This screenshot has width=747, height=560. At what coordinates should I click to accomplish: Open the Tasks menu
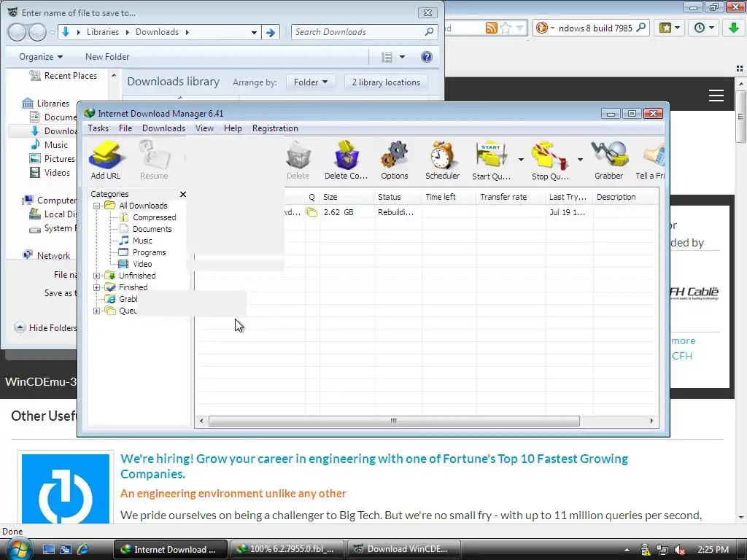click(x=98, y=128)
